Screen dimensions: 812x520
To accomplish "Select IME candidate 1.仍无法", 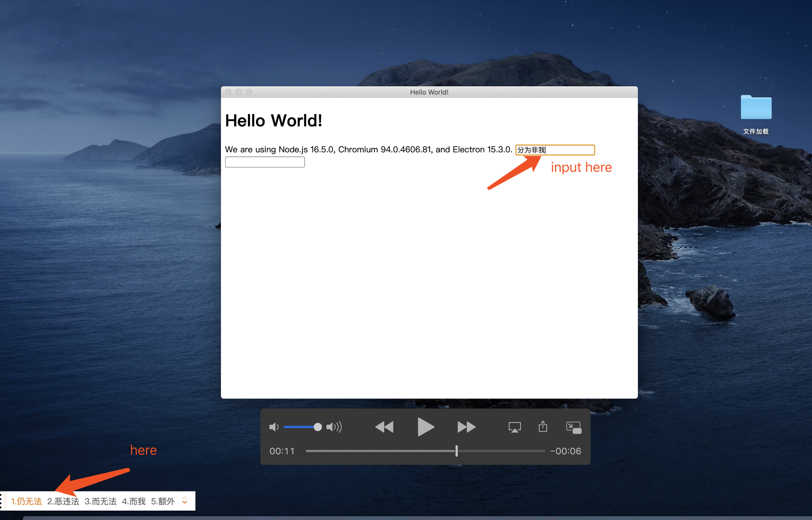I will tap(26, 501).
